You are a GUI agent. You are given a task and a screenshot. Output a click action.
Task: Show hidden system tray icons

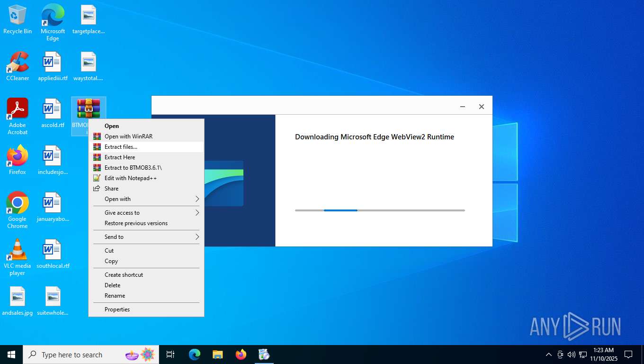coord(548,355)
